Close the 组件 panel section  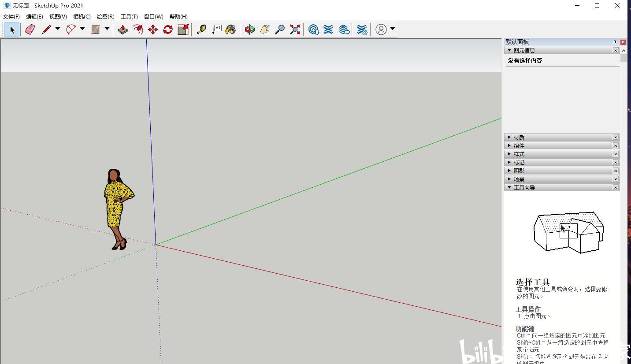(616, 145)
